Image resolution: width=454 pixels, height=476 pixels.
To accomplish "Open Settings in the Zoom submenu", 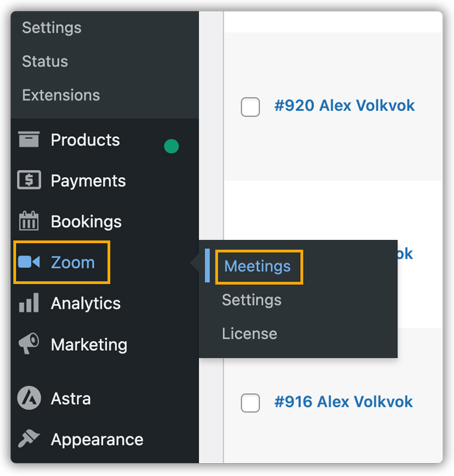I will click(x=252, y=300).
